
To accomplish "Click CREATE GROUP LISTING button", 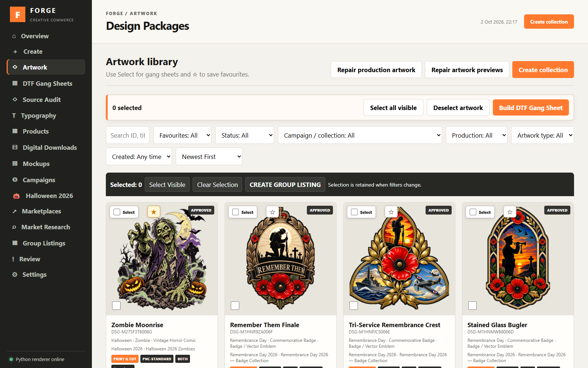I will [x=285, y=185].
